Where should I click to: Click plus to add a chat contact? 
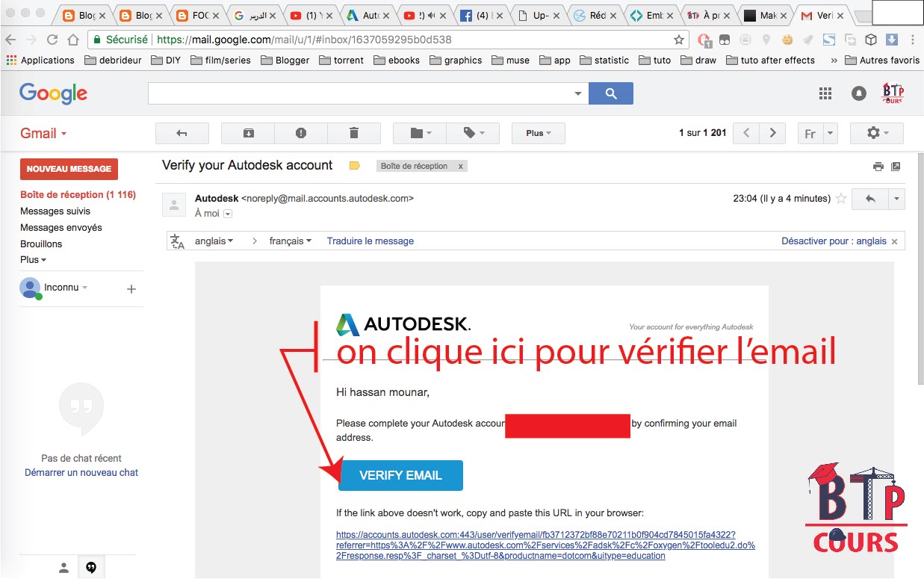[131, 289]
